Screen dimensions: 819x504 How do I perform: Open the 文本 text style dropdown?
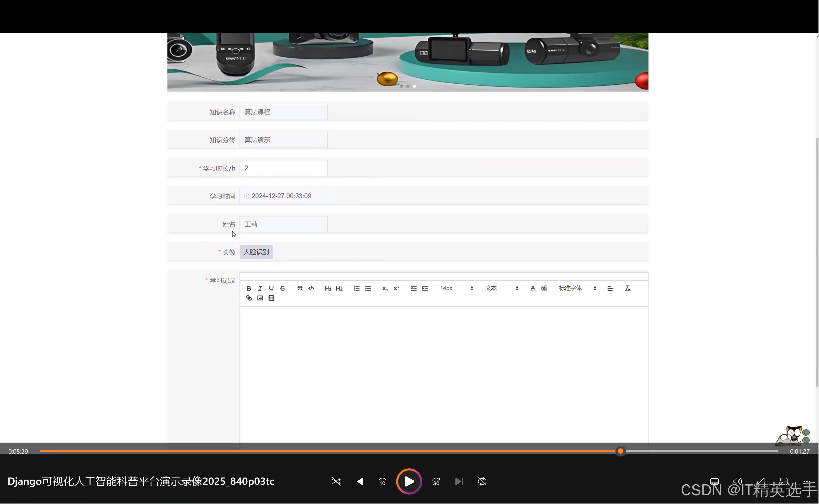click(502, 288)
